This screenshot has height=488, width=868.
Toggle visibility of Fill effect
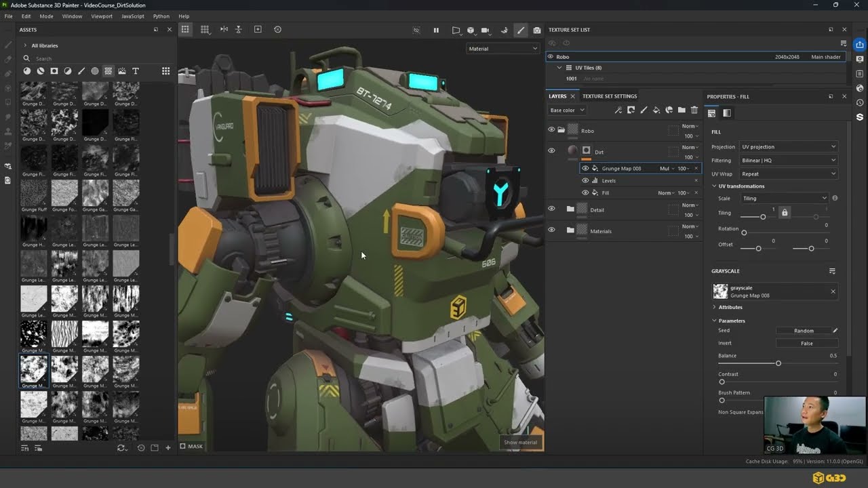coord(585,192)
